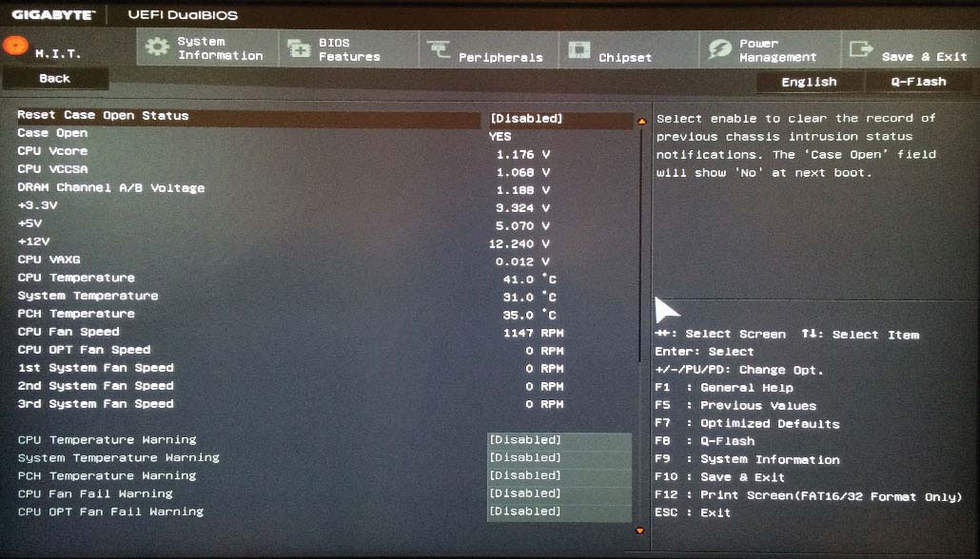Open the CPU Temperature Warning setting

[x=559, y=440]
